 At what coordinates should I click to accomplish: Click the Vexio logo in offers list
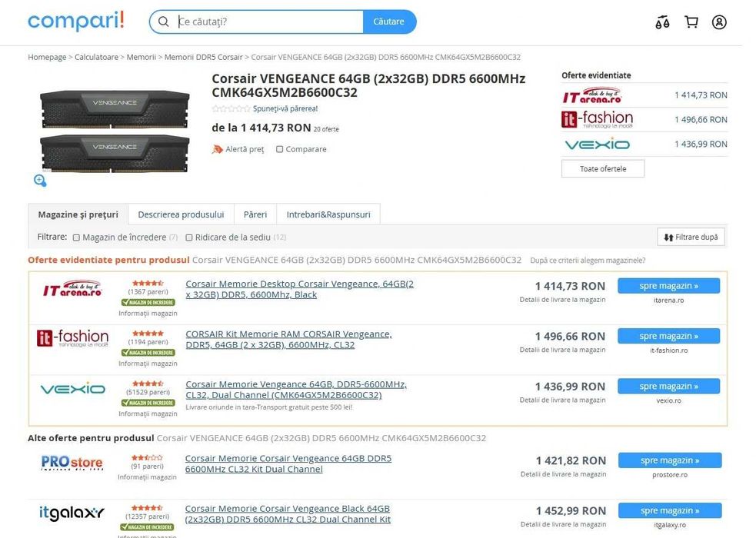tap(73, 389)
